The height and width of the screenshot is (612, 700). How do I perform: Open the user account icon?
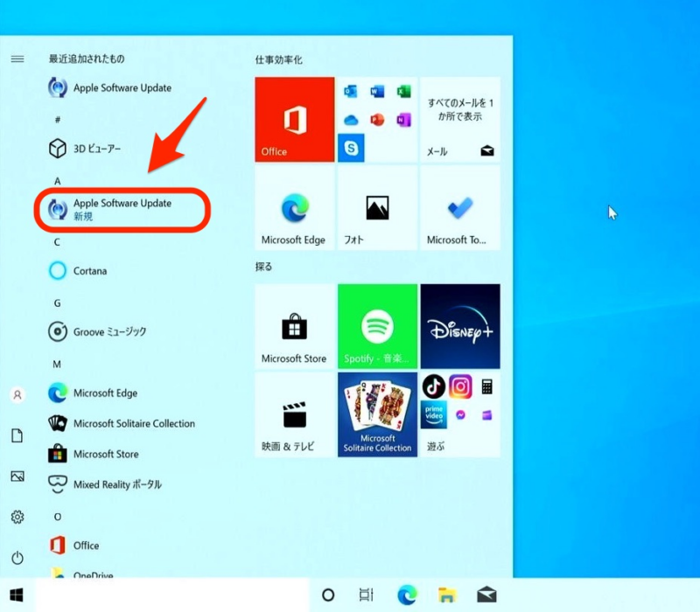point(17,395)
